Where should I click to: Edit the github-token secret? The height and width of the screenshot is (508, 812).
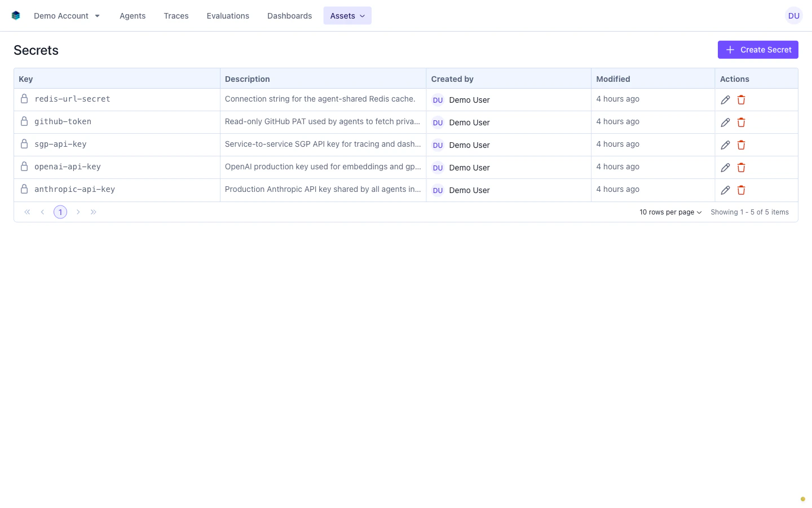(725, 122)
